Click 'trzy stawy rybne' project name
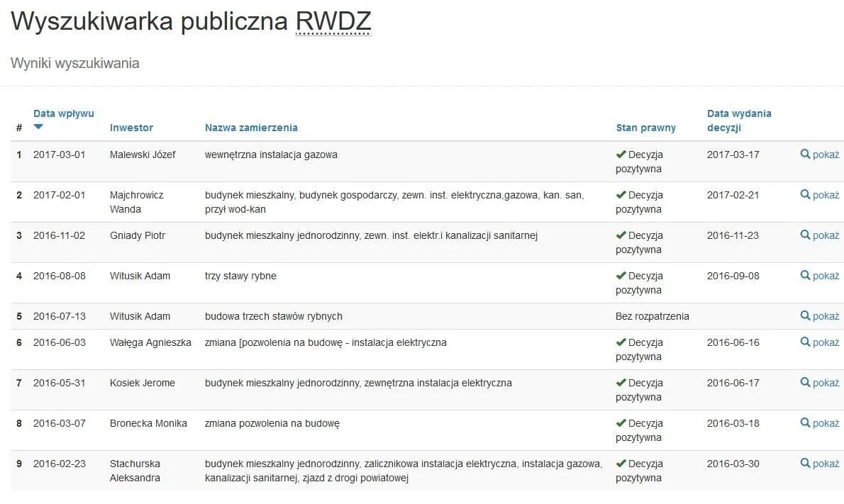This screenshot has width=844, height=504. click(240, 276)
